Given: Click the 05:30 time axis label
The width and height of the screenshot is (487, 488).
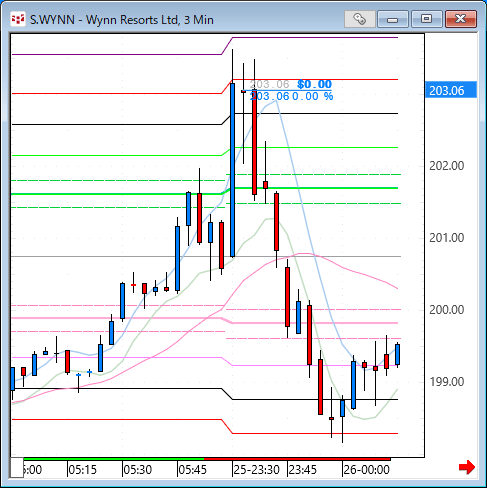Looking at the screenshot, I should pos(138,470).
